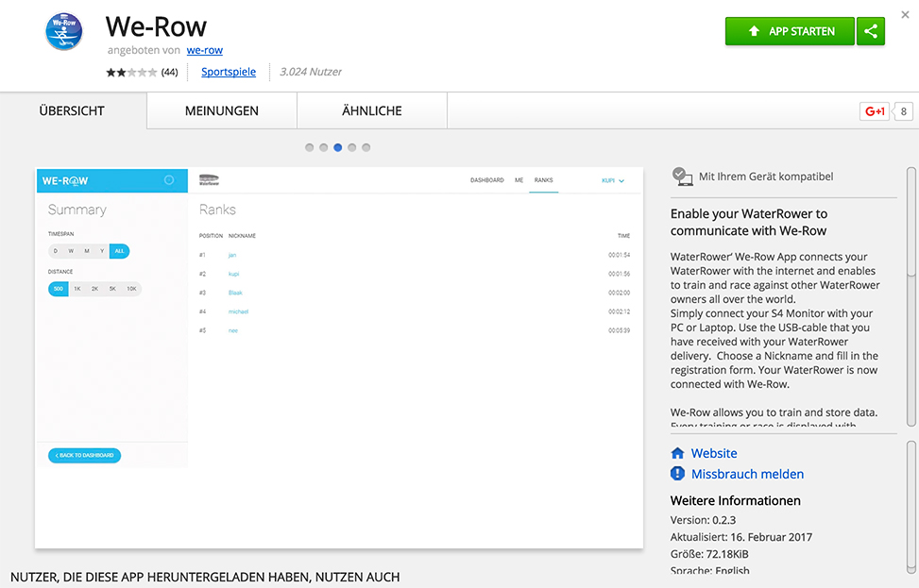Screen dimensions: 919x588
Task: Click nickname "nee" in the ranks list
Action: [233, 330]
